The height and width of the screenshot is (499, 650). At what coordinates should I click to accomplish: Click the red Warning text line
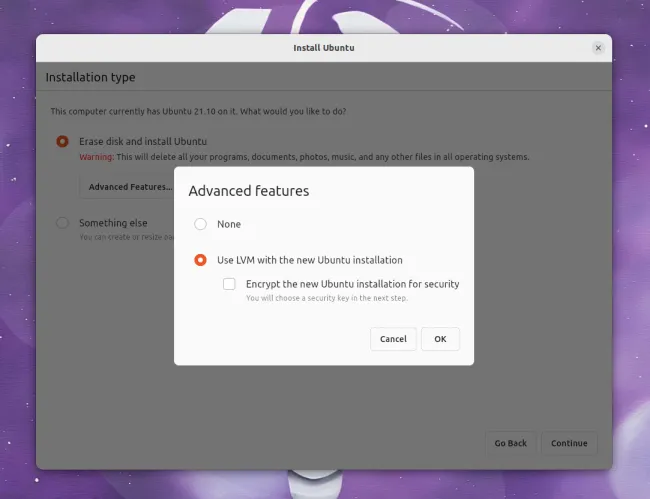(304, 157)
